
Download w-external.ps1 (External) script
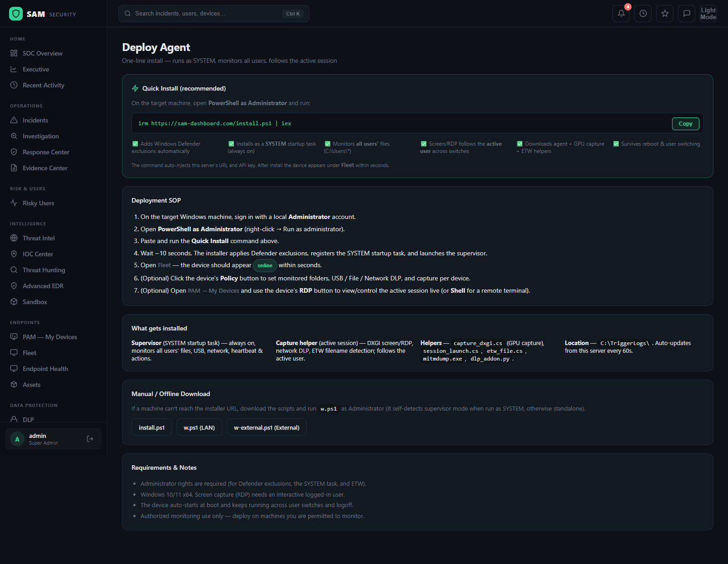[267, 427]
